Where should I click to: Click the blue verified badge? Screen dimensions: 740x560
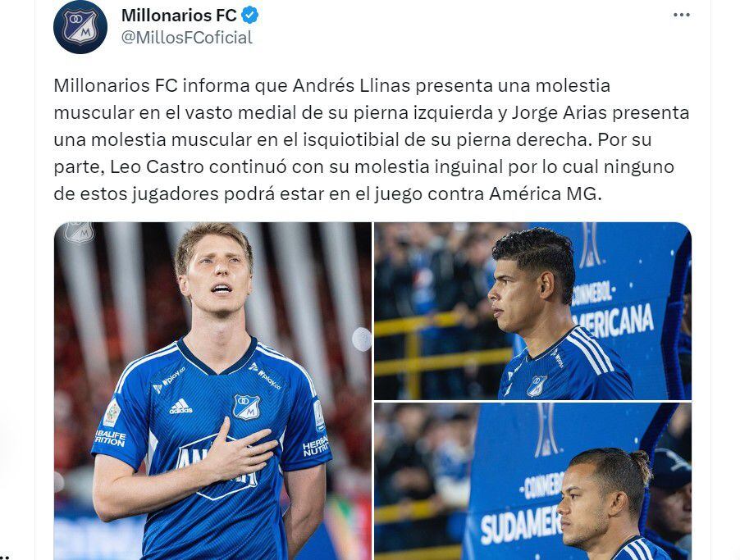(x=249, y=16)
